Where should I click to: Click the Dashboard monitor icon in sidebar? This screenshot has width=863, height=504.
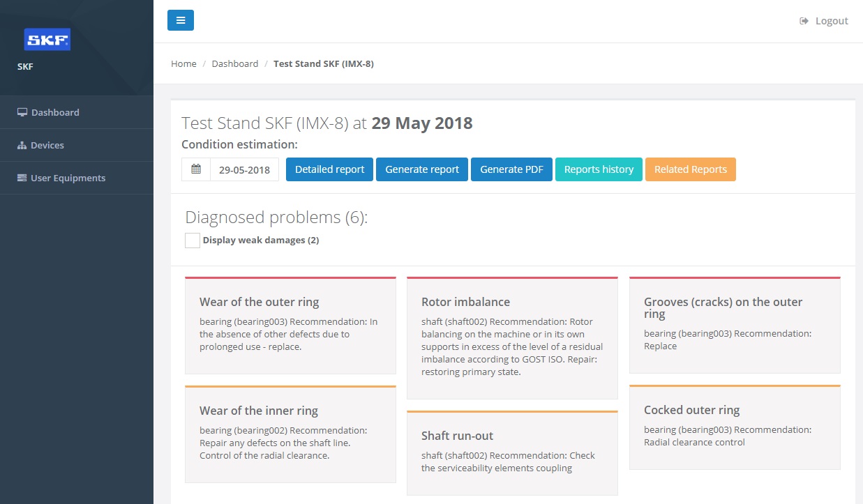[22, 112]
